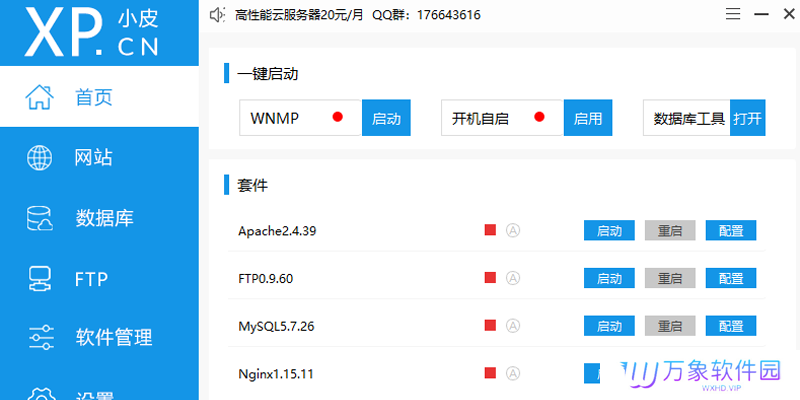Click FTP0.9.60 red stopped indicator
800x400 pixels.
coord(490,278)
